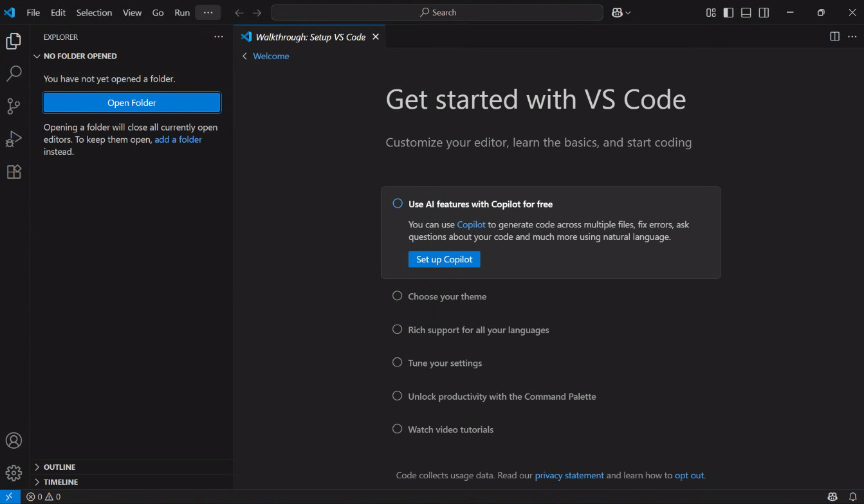Click 'You have not yet opened a folder.' text
864x504 pixels.
tap(109, 78)
